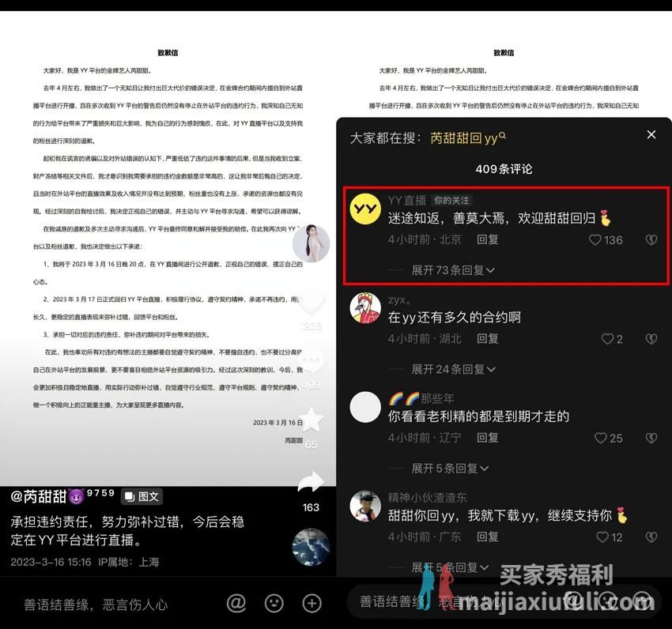Expand 24 replies under zyx。 comment
Image resolution: width=672 pixels, height=629 pixels.
[x=453, y=369]
